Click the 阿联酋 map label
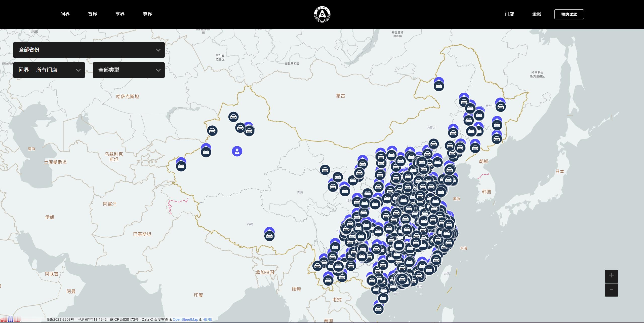 pyautogui.click(x=52, y=274)
